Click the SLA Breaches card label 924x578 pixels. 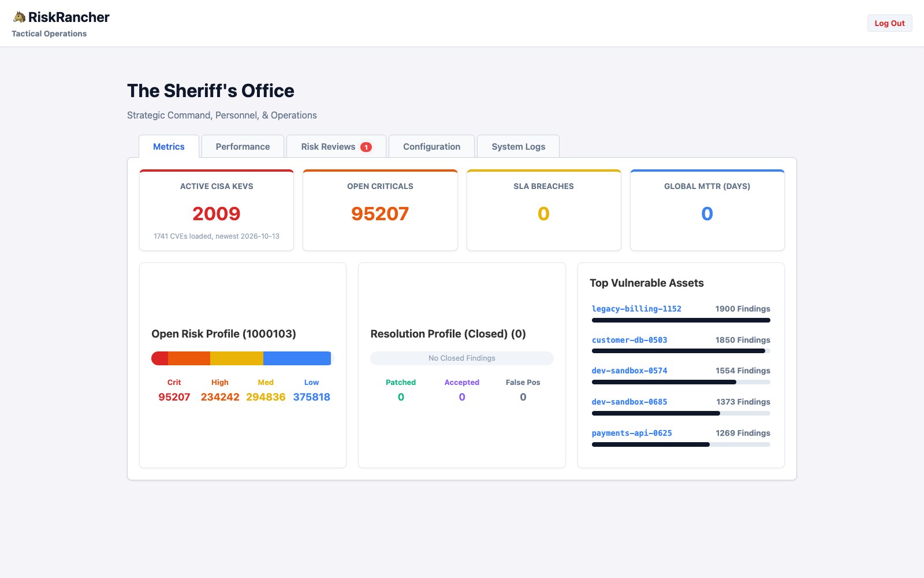tap(543, 186)
